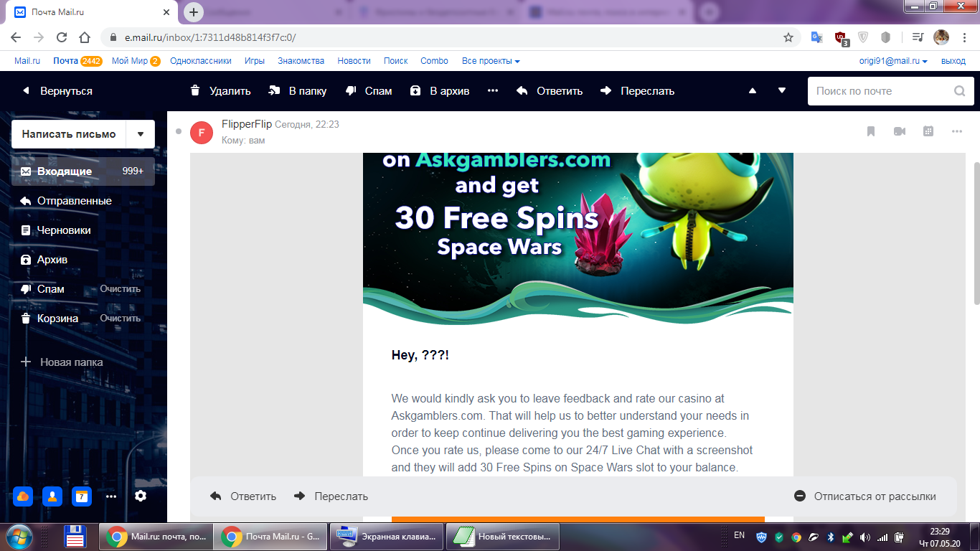Click Новая папка to add folder
Viewport: 980px width, 551px height.
(x=62, y=362)
